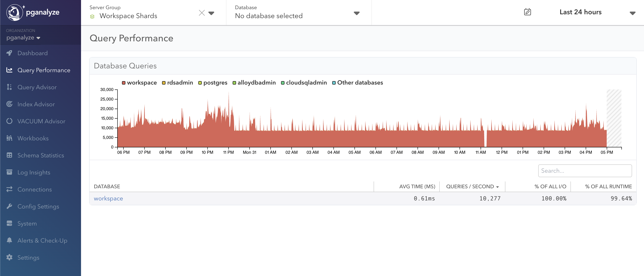The width and height of the screenshot is (644, 276).
Task: Clear the Server Group selection
Action: pyautogui.click(x=202, y=13)
